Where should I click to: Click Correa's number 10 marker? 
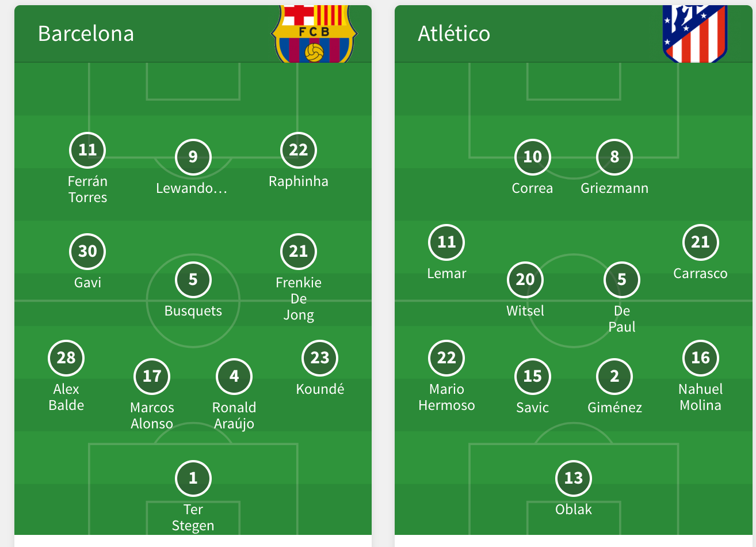click(x=533, y=157)
